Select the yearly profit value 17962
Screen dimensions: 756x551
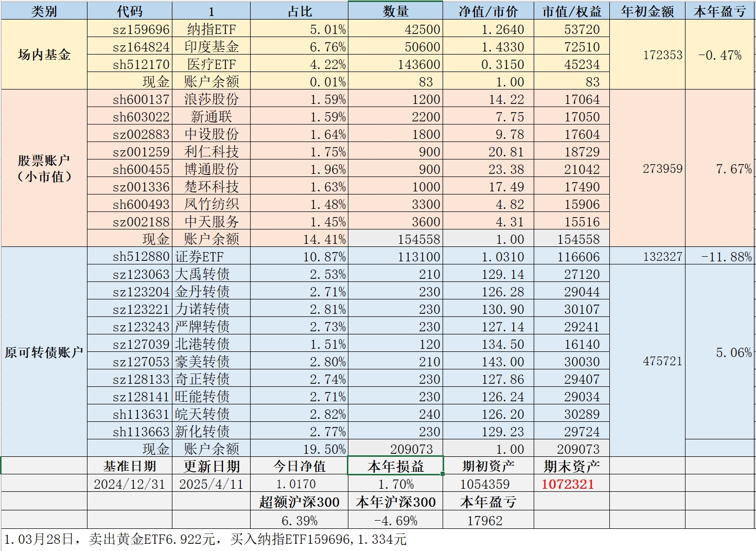pyautogui.click(x=488, y=520)
